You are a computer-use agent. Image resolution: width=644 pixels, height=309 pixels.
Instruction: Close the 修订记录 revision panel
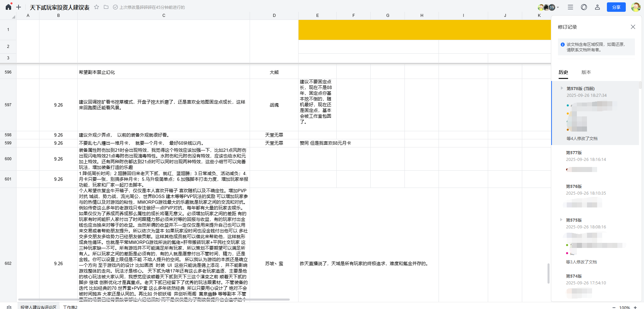(633, 27)
